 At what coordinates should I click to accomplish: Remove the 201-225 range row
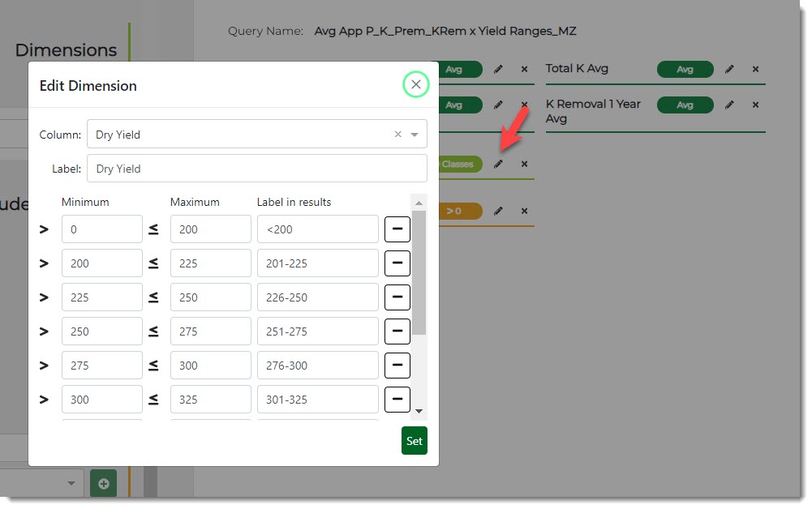(x=397, y=263)
